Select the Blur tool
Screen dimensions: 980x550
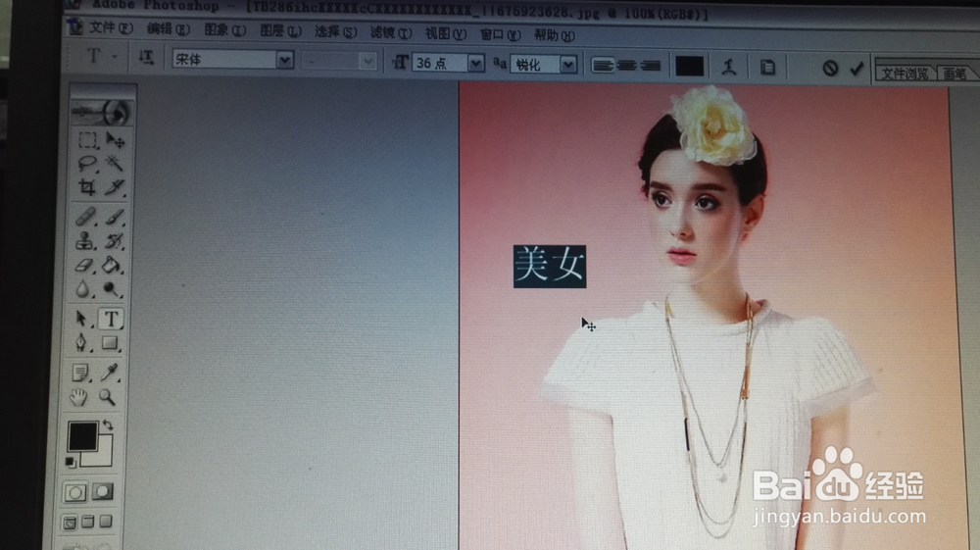pos(83,289)
